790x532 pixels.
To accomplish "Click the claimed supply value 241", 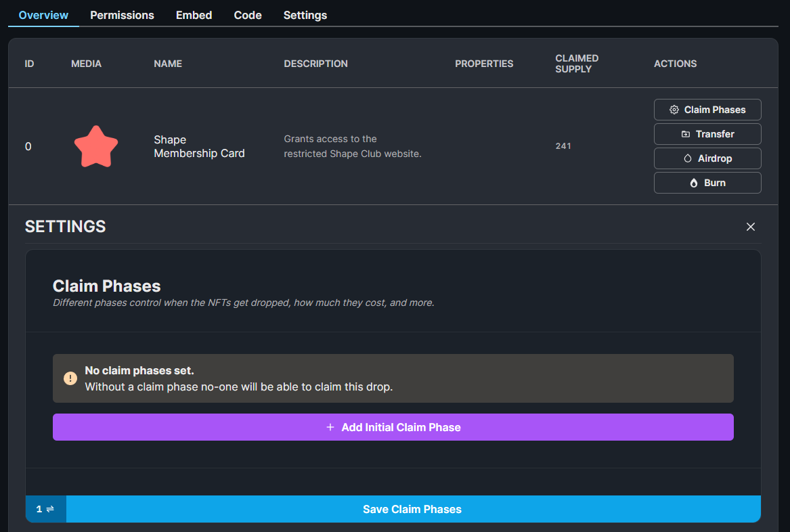I will pos(563,146).
